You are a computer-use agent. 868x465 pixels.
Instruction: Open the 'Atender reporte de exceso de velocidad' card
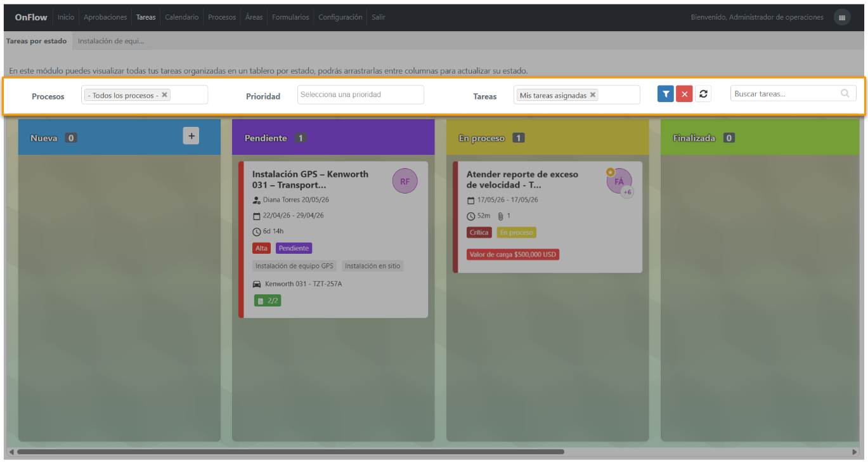pos(547,217)
